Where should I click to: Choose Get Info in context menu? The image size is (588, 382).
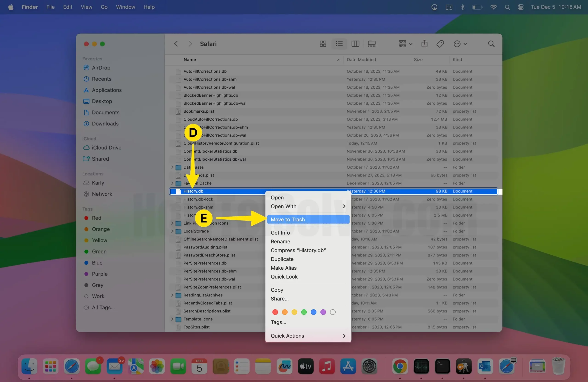[308, 232]
